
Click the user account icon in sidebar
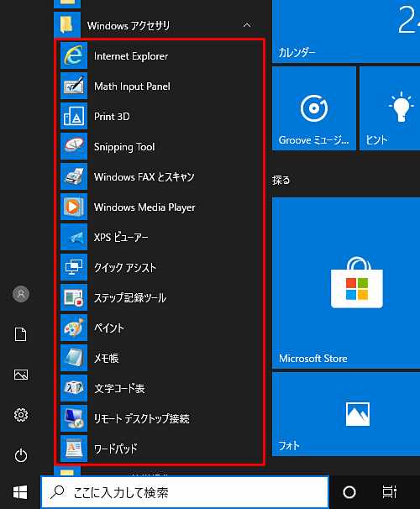tap(21, 294)
